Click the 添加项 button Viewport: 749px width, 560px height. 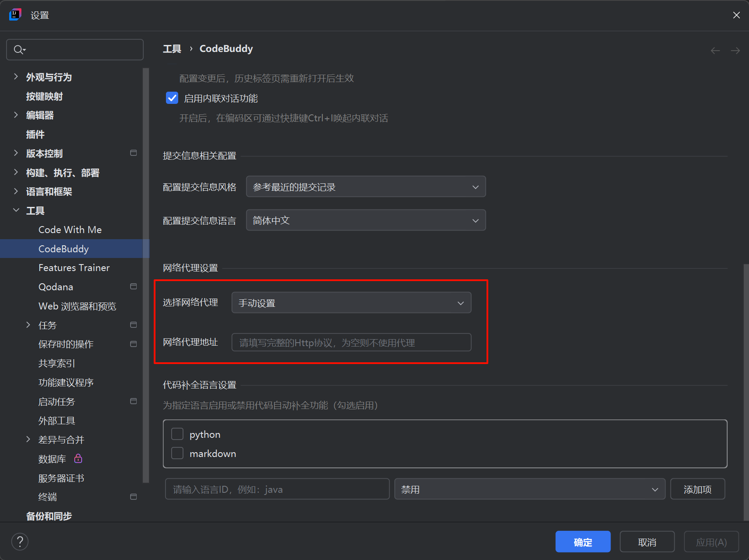pos(697,489)
